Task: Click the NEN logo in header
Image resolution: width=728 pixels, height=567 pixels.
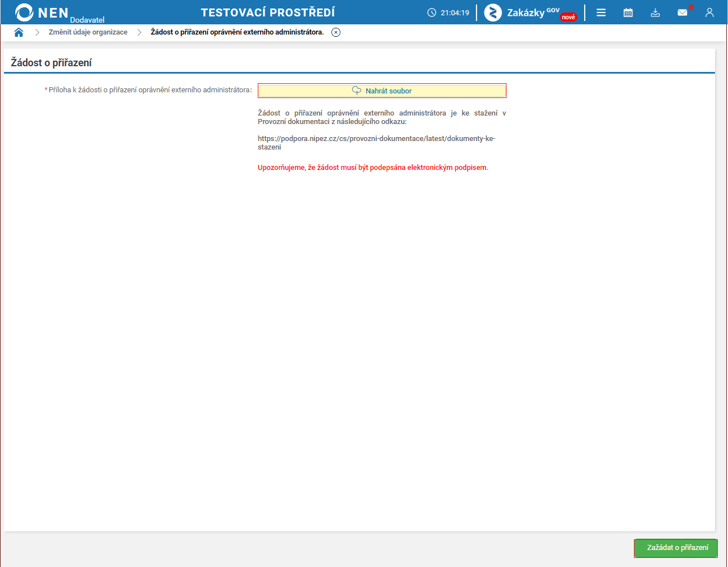Action: pos(42,12)
